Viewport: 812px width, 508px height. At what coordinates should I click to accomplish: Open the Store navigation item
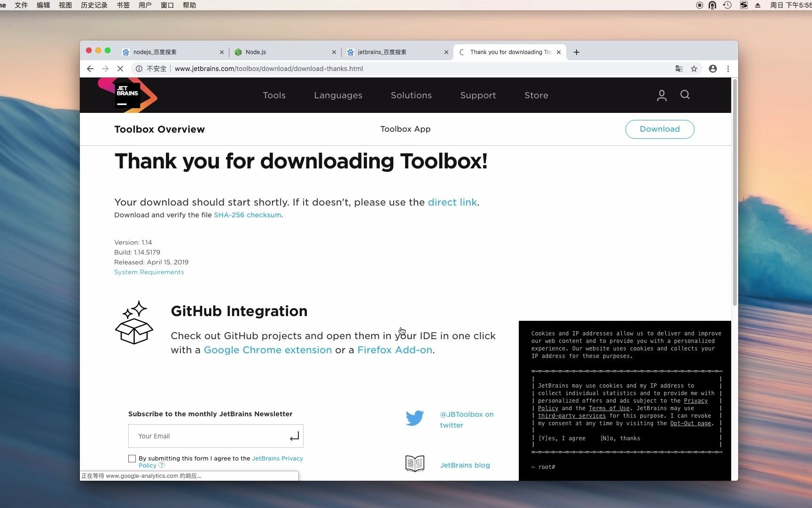tap(536, 95)
